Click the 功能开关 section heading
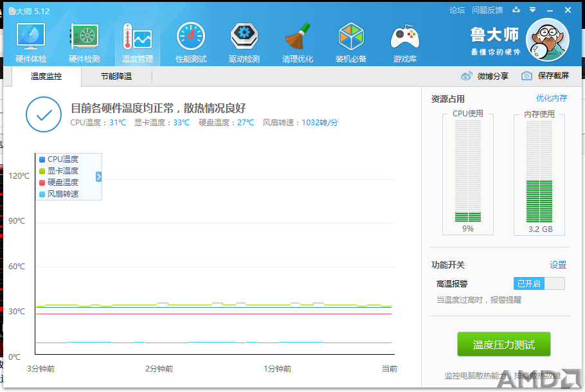Screen dimensions: 585x392 (447, 265)
